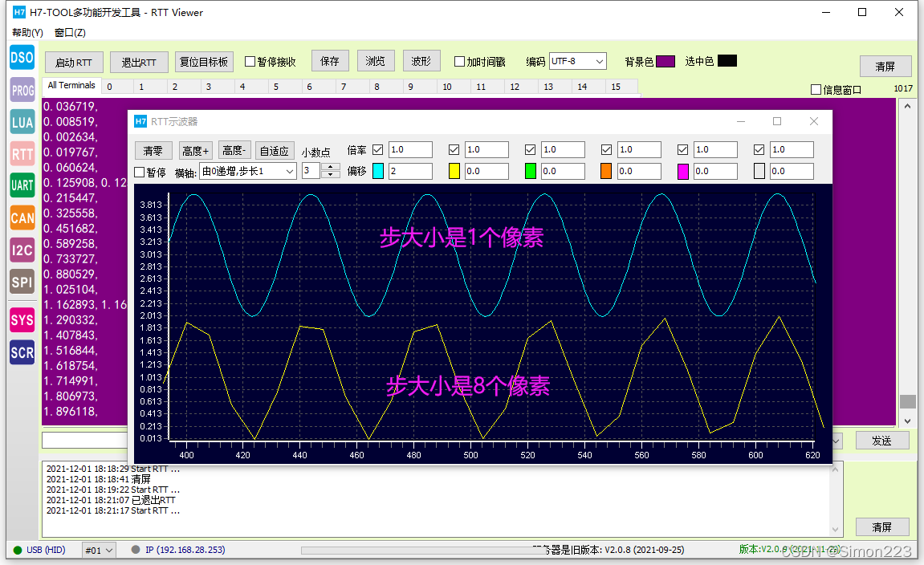
Task: Click the 浏览 button
Action: pos(376,61)
